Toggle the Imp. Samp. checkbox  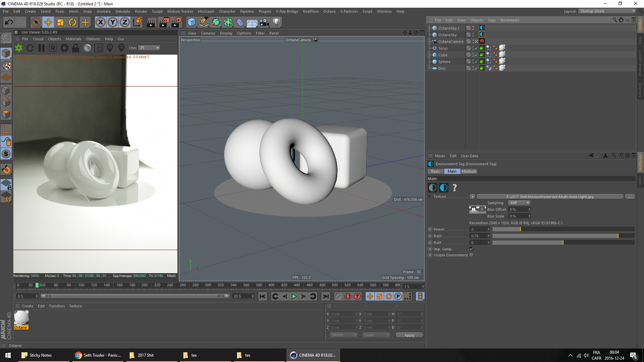[x=471, y=249]
